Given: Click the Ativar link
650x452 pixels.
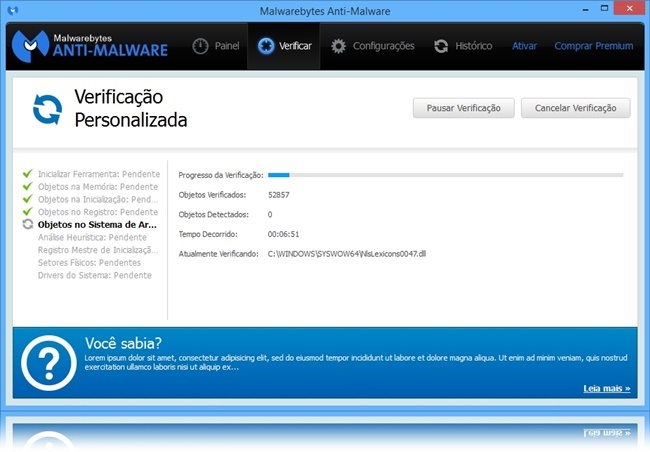Looking at the screenshot, I should tap(524, 46).
